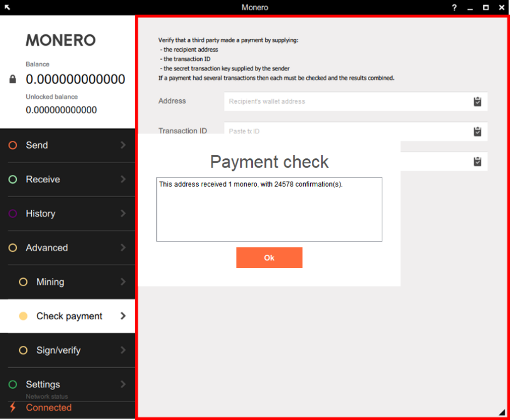
Task: Click the payment check result text box
Action: [x=269, y=209]
